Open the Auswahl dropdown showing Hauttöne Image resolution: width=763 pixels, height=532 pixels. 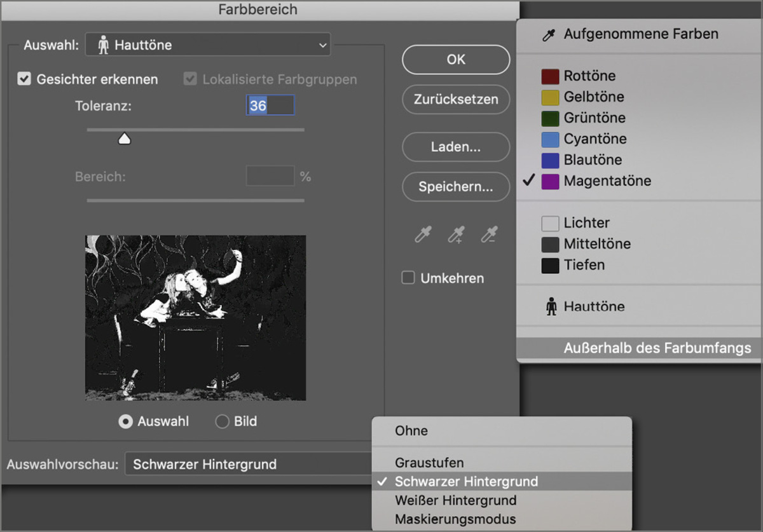(207, 44)
